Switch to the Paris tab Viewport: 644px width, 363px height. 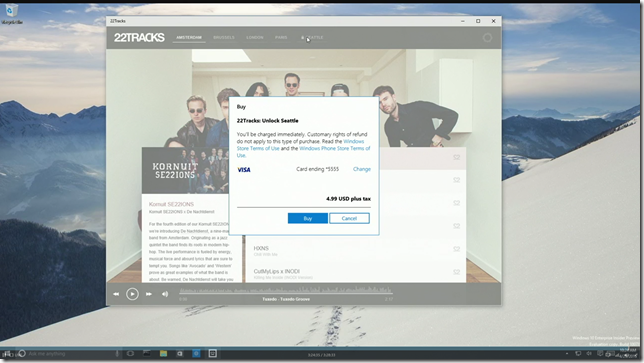click(x=281, y=37)
